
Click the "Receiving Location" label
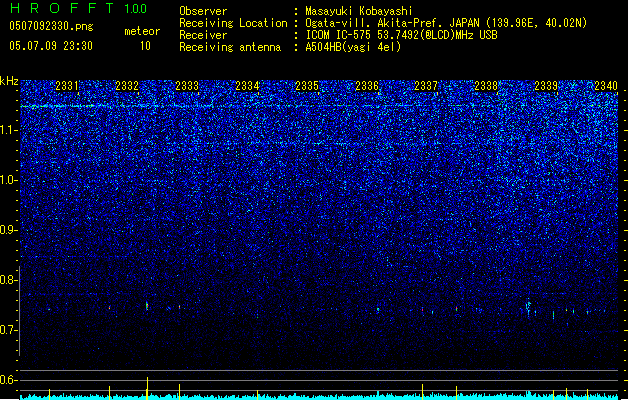point(233,23)
